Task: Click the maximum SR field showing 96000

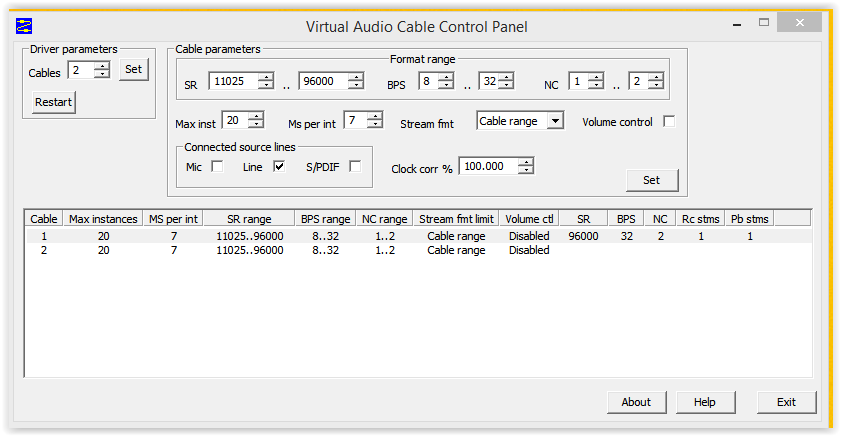Action: [323, 82]
